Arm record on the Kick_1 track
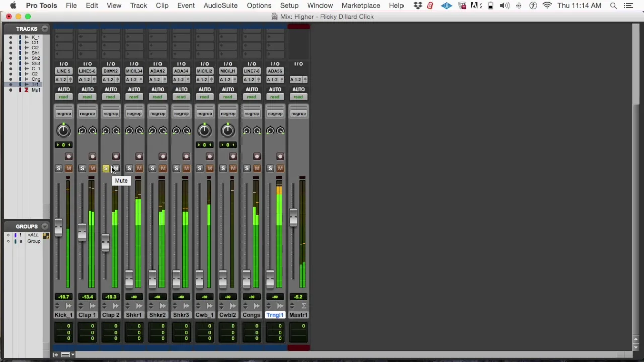This screenshot has width=644, height=362. coord(68,157)
